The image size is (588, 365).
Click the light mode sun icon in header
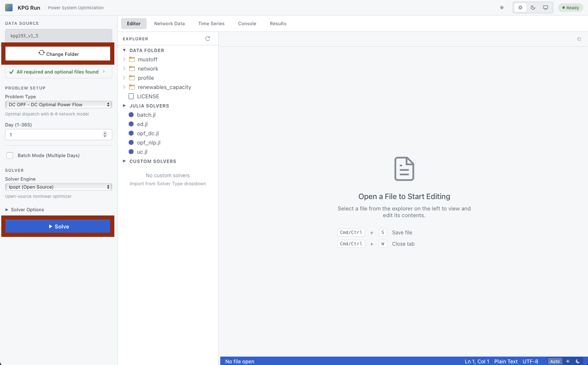pyautogui.click(x=520, y=7)
